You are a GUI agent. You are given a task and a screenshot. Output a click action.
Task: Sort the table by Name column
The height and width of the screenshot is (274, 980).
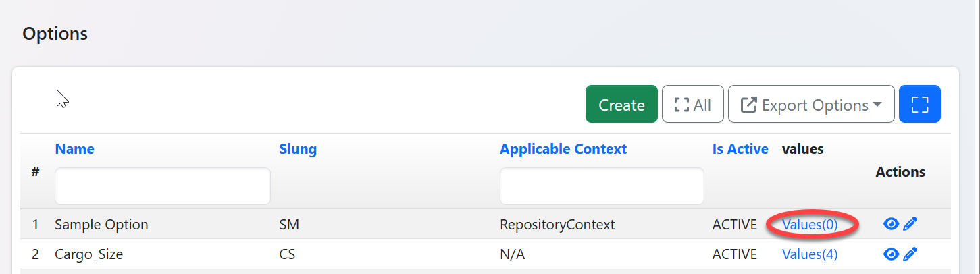tap(74, 149)
